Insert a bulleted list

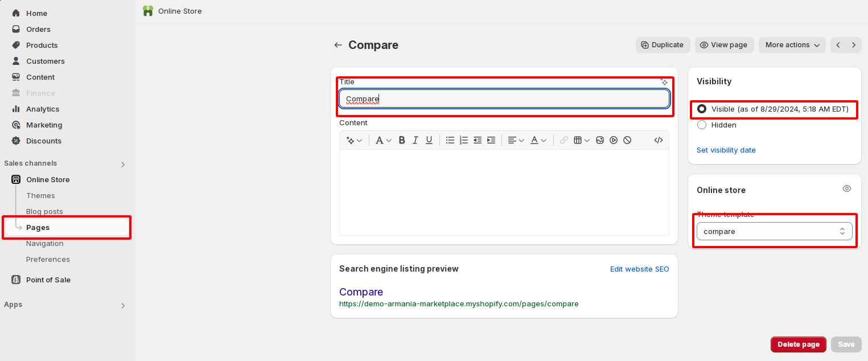(x=450, y=140)
